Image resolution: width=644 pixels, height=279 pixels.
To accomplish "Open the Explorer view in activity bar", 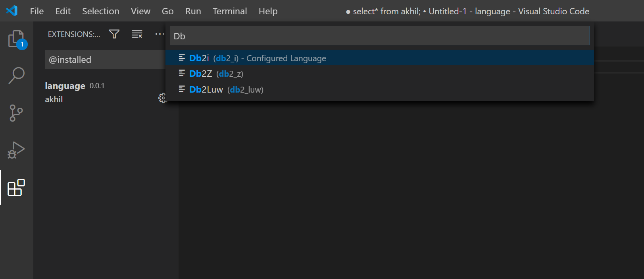I will 17,39.
